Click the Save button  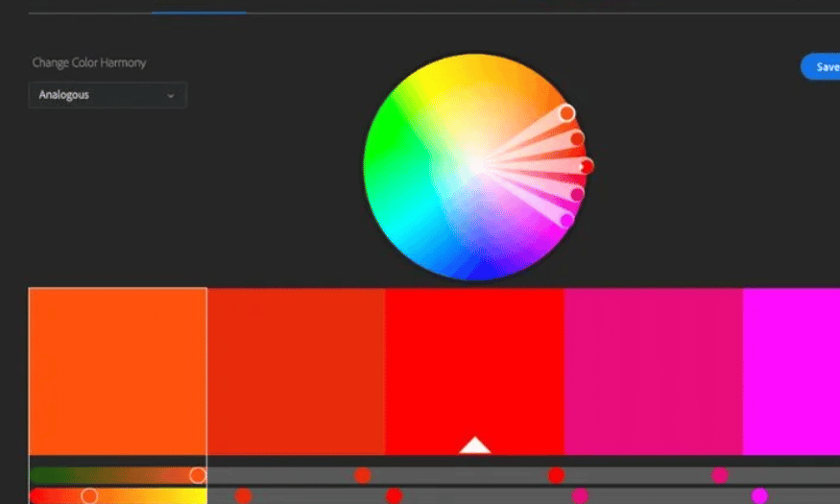click(x=821, y=67)
